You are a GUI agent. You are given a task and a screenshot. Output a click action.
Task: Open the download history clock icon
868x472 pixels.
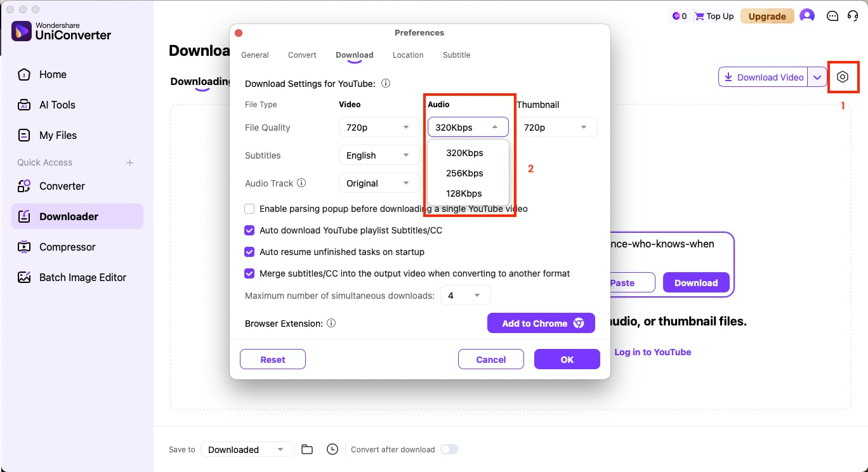(x=332, y=449)
